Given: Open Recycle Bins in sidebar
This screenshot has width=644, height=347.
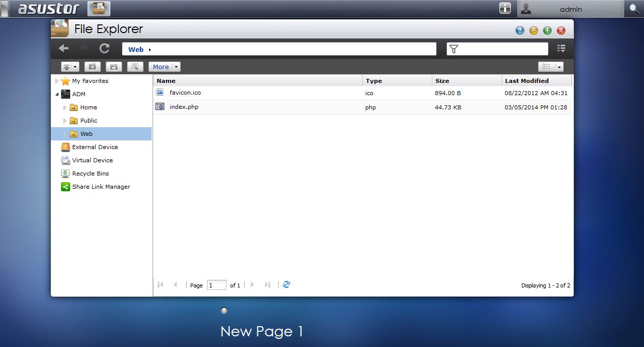Looking at the screenshot, I should (x=91, y=173).
